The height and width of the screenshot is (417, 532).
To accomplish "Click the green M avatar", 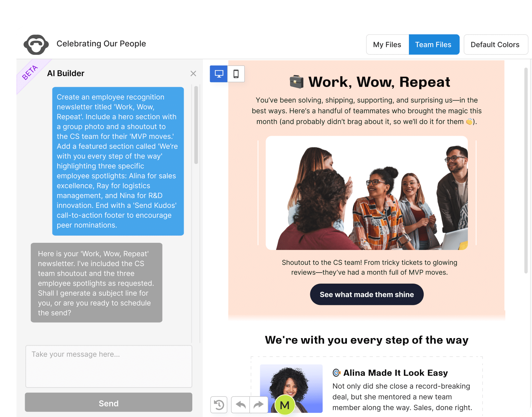I will click(x=284, y=405).
